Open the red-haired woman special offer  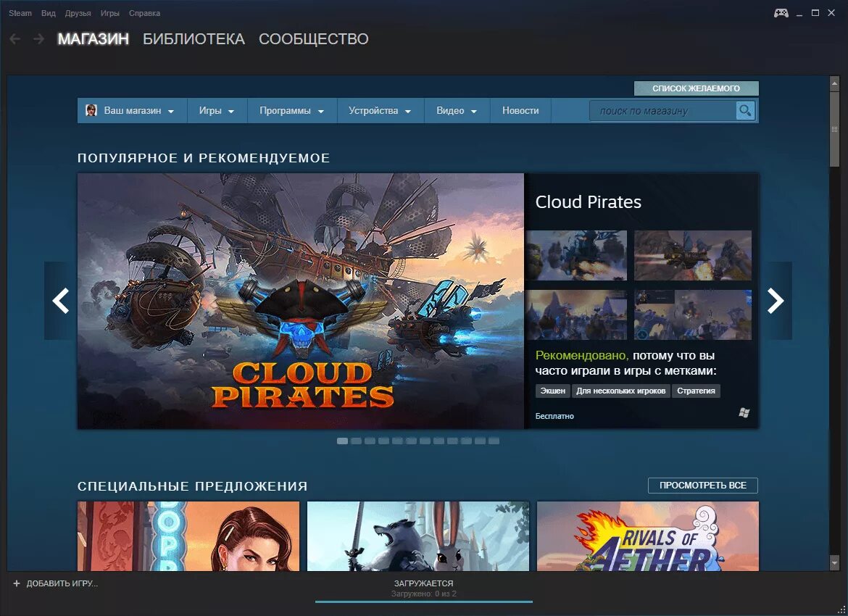(188, 536)
